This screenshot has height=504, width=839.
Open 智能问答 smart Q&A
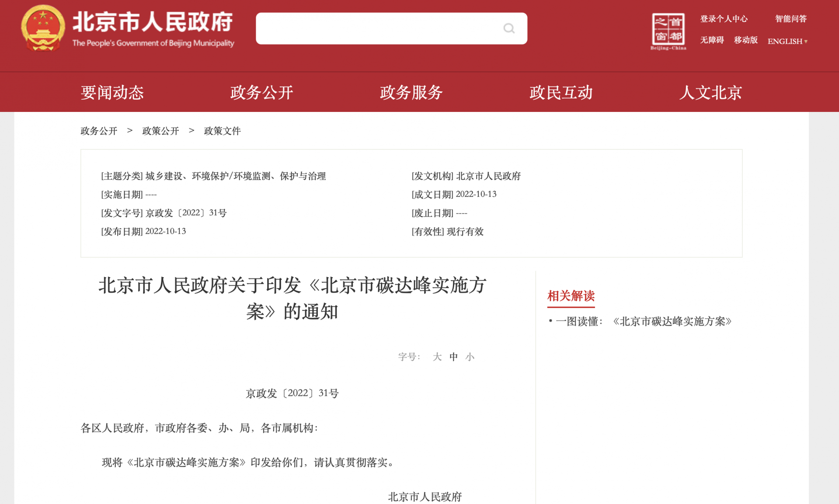coord(790,19)
